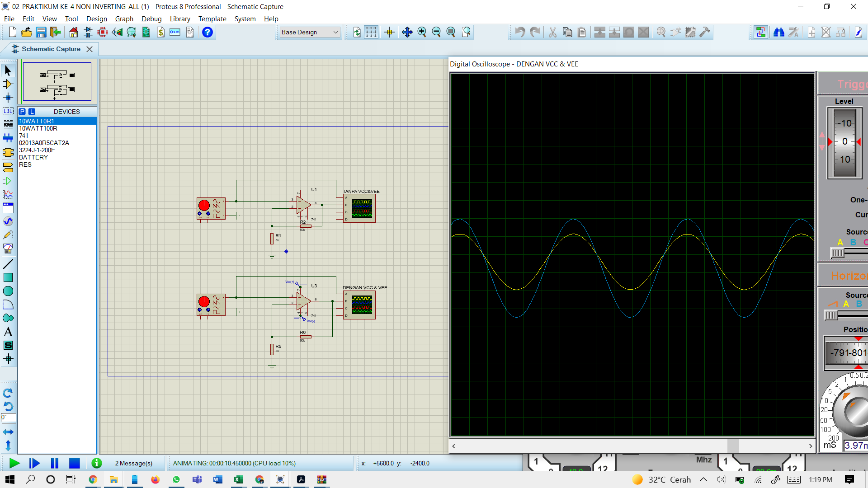Select RES in the devices list
This screenshot has height=488, width=868.
pyautogui.click(x=57, y=164)
